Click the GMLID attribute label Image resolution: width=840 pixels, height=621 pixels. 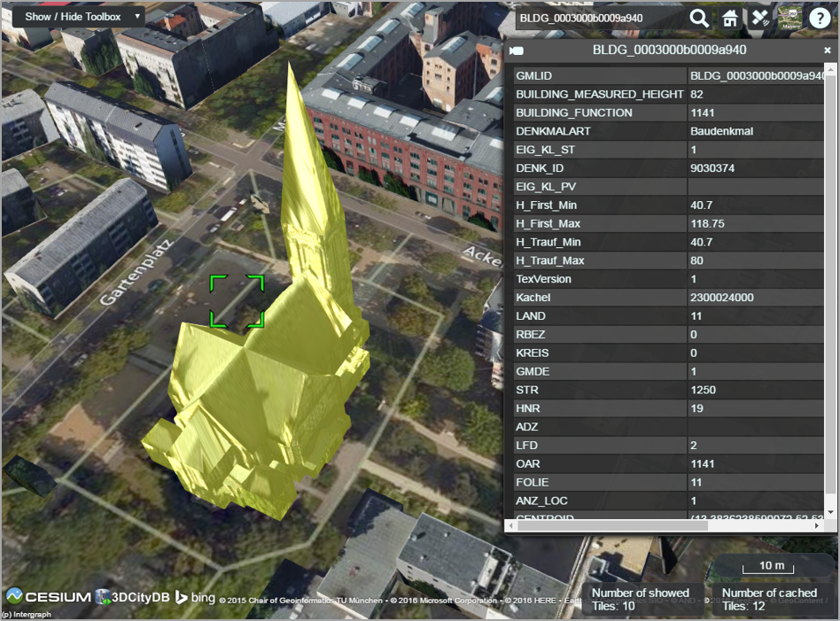click(533, 76)
